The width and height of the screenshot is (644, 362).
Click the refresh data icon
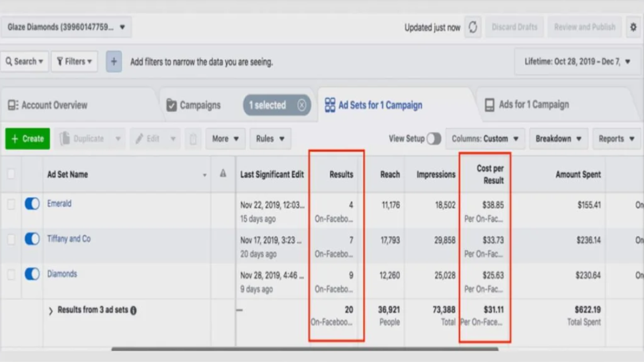click(473, 27)
